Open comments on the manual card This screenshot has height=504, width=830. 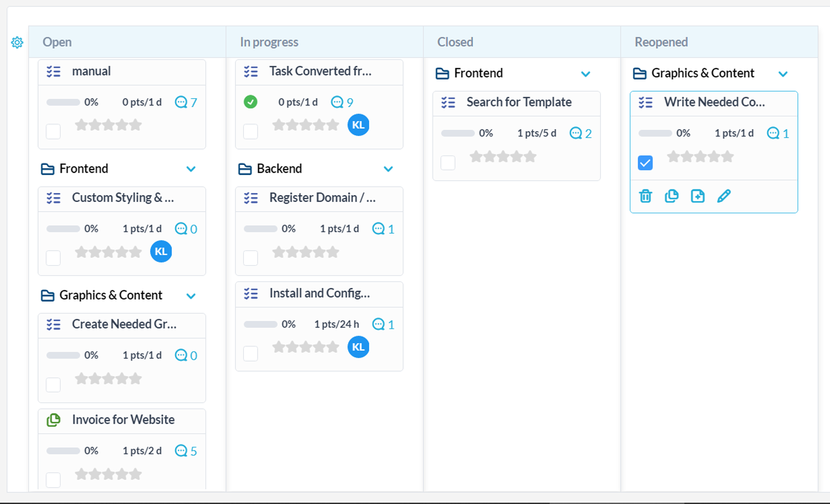pyautogui.click(x=186, y=102)
